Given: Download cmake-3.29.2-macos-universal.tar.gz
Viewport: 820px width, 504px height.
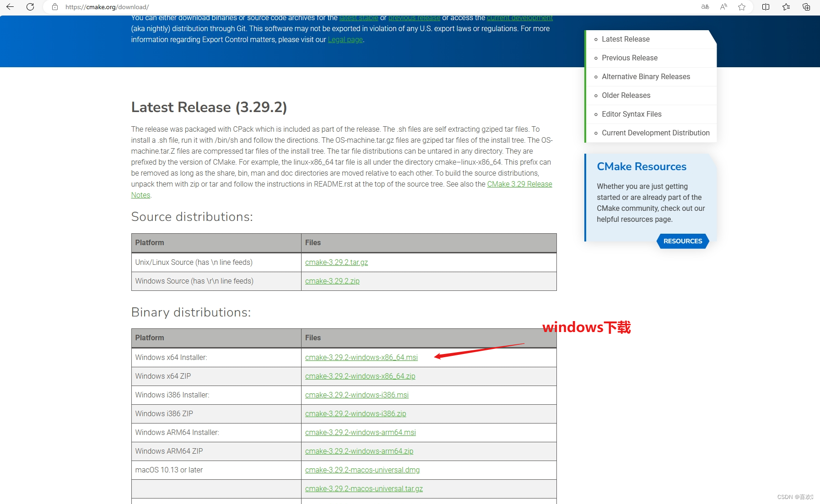Looking at the screenshot, I should click(x=364, y=489).
